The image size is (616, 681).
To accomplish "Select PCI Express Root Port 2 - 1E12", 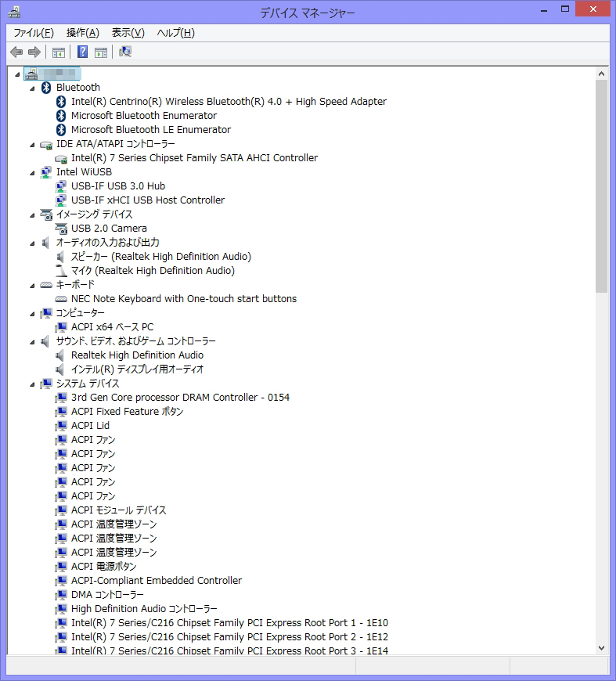I will [229, 637].
